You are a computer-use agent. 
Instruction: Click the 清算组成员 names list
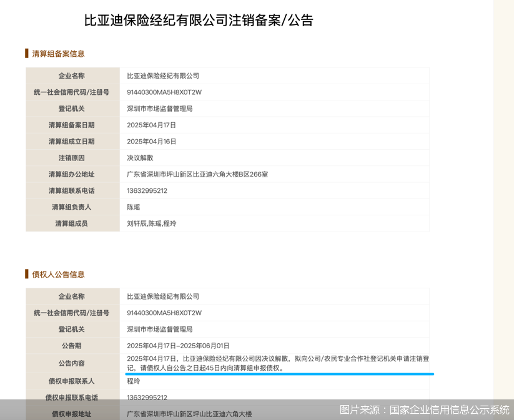pos(151,223)
